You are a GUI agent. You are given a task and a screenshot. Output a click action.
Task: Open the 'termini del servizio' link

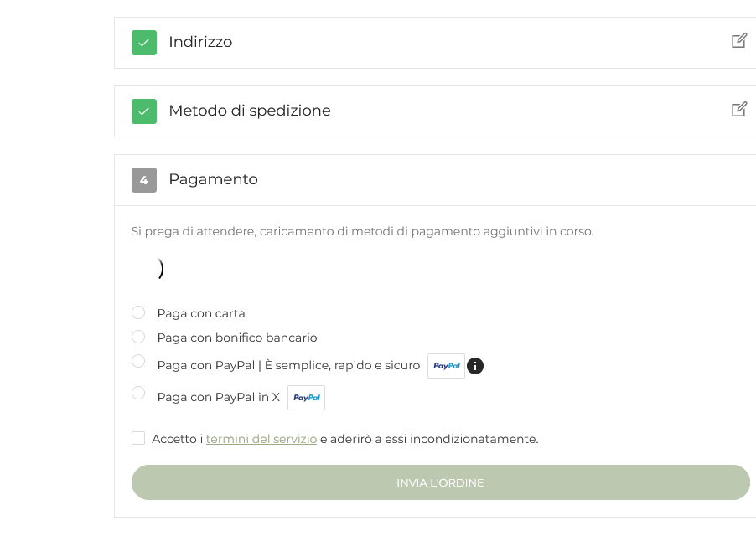point(261,439)
